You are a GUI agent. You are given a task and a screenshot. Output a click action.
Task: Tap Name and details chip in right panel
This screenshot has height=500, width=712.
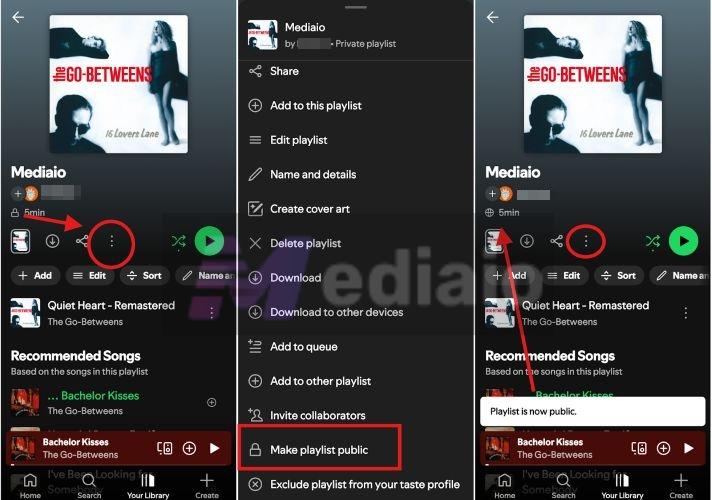(x=680, y=276)
